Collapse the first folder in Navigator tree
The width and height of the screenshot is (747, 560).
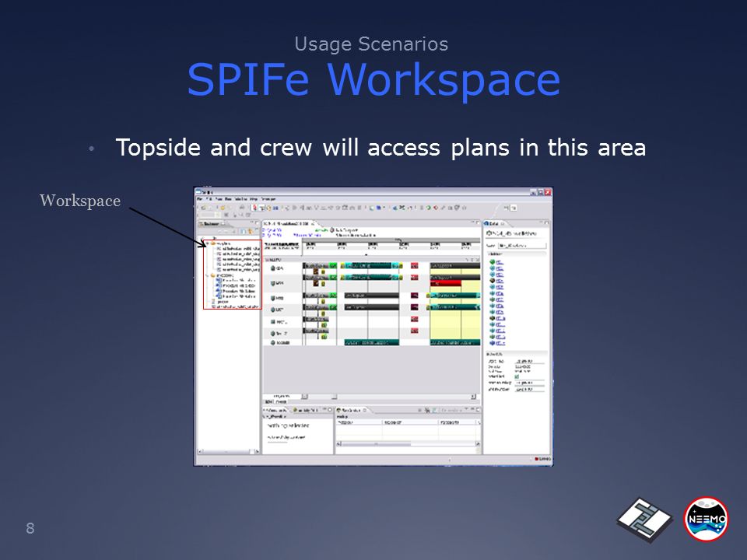coord(208,243)
